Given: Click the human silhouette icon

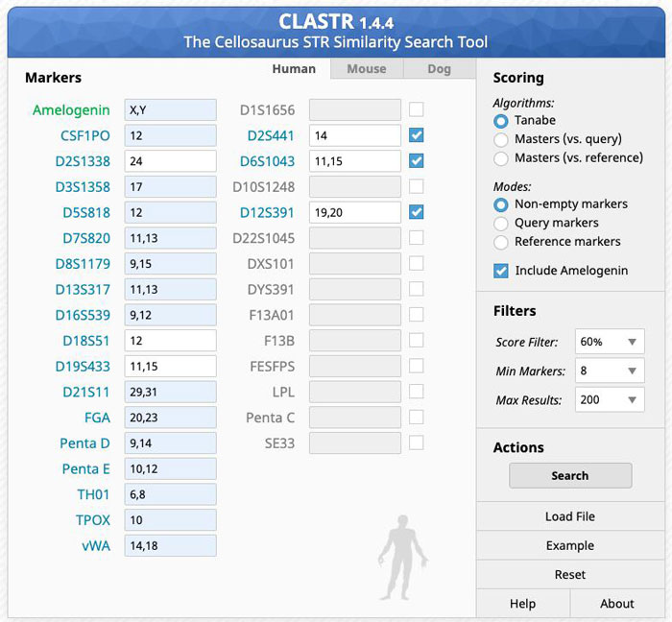Looking at the screenshot, I should pos(401,555).
